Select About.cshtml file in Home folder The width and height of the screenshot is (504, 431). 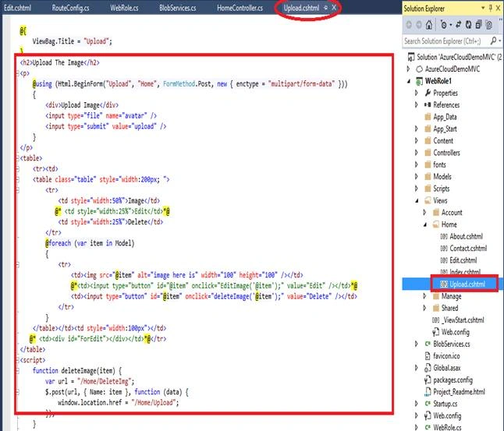(462, 236)
